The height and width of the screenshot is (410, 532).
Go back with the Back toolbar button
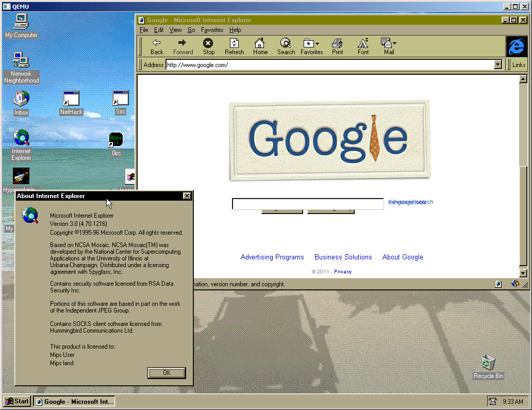pos(157,46)
